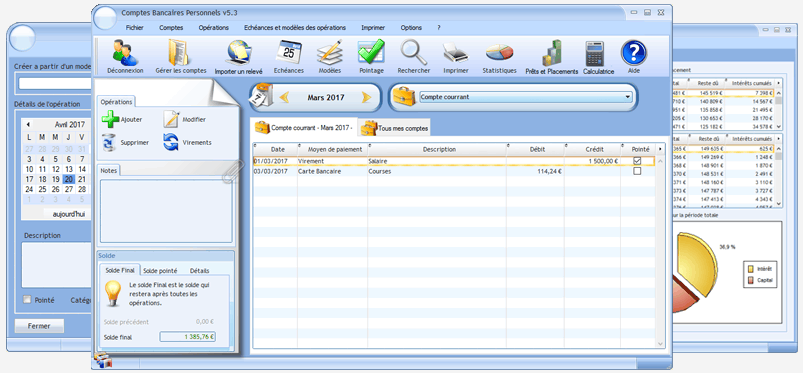Image resolution: width=803 pixels, height=373 pixels.
Task: Select day 20 in Avril calendar
Action: coord(69,179)
